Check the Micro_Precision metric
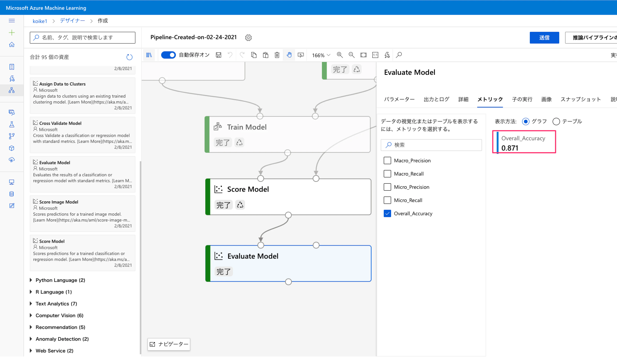The image size is (617, 364). 387,187
